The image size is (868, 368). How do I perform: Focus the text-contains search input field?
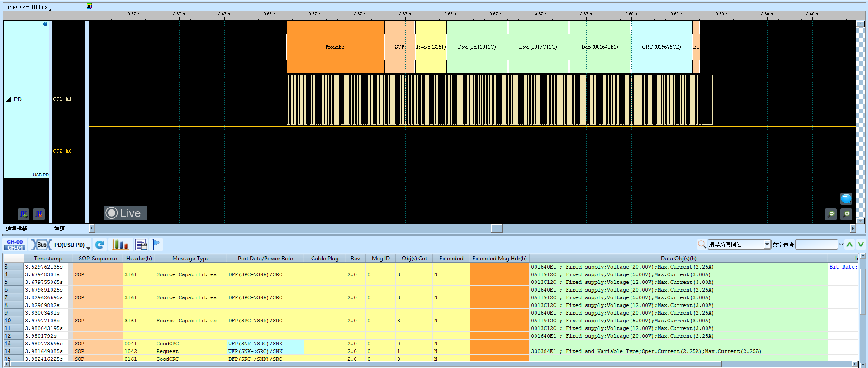pyautogui.click(x=816, y=245)
